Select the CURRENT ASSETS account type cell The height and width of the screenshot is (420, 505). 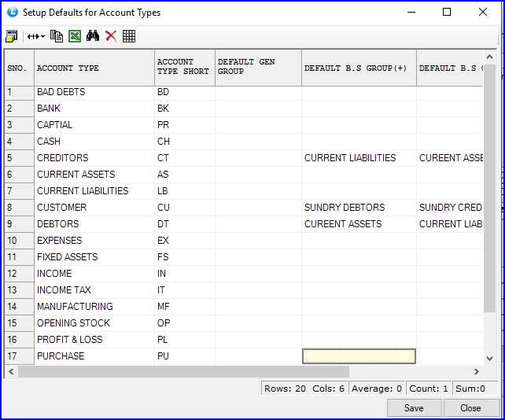[x=94, y=175]
